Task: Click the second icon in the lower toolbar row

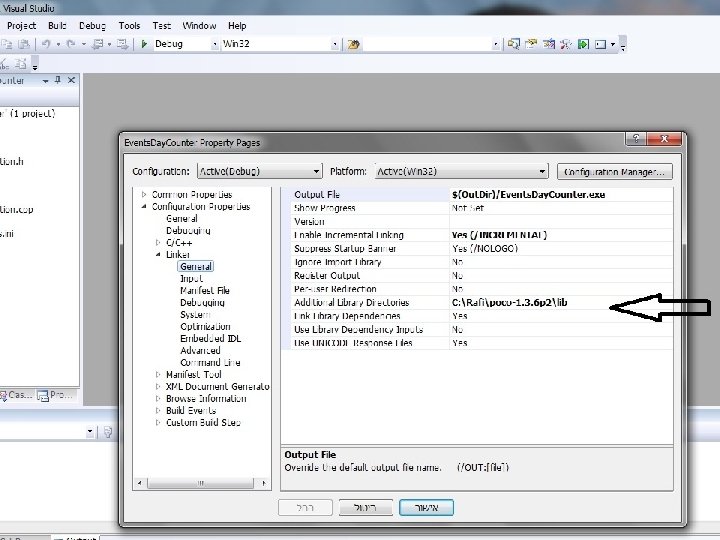Action: tap(21, 64)
